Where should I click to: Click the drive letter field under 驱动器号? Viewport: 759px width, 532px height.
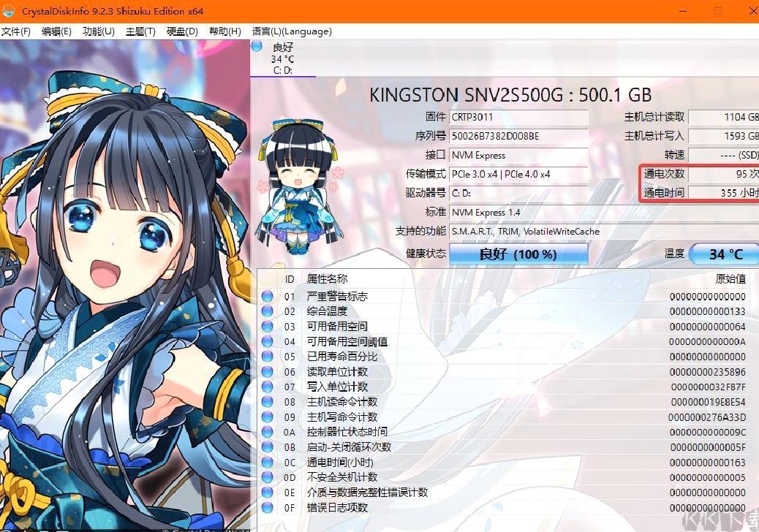point(518,193)
